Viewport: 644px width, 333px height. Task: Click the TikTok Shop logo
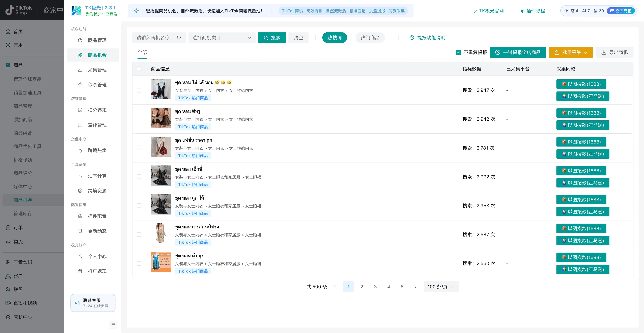pyautogui.click(x=19, y=10)
